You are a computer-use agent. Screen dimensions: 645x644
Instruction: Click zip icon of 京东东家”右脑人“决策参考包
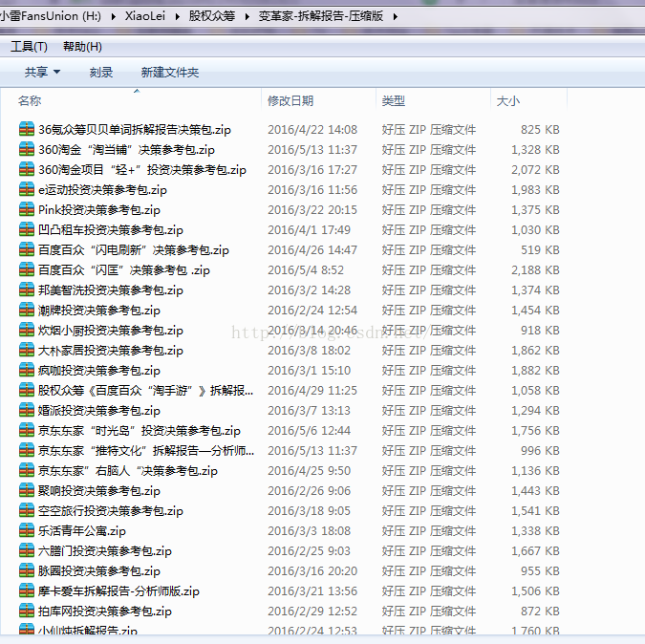point(27,470)
